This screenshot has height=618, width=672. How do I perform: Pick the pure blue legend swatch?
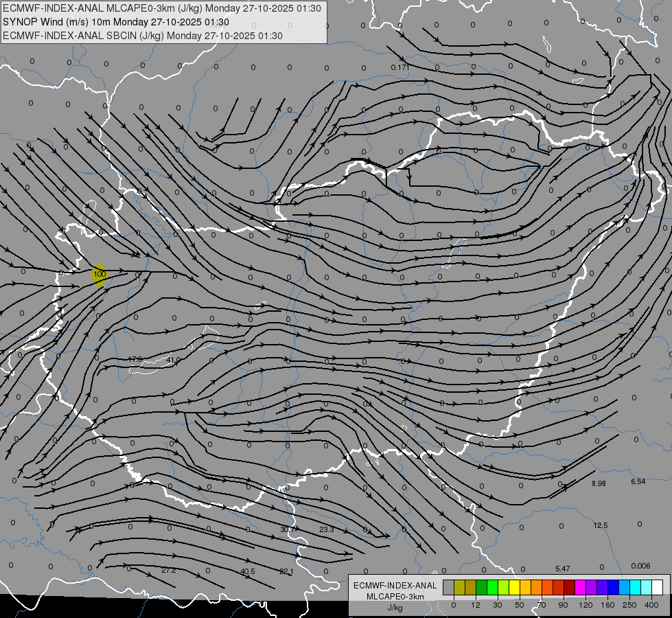(x=613, y=587)
